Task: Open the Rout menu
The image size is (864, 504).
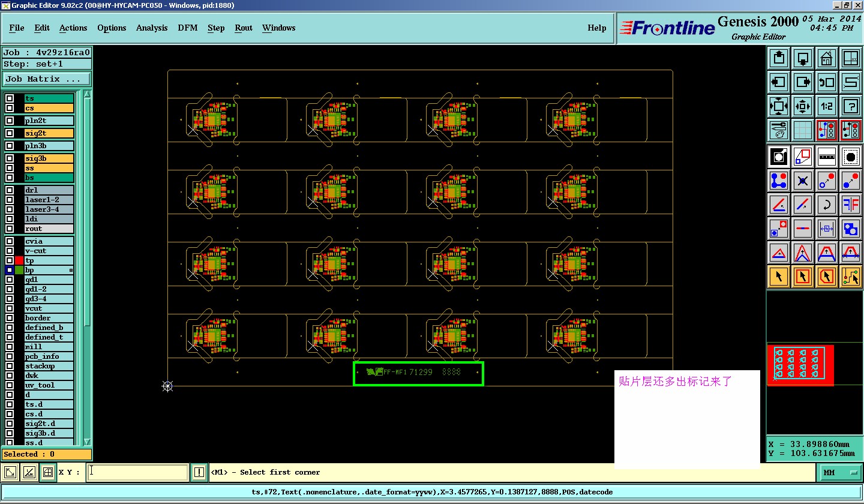Action: click(x=244, y=28)
